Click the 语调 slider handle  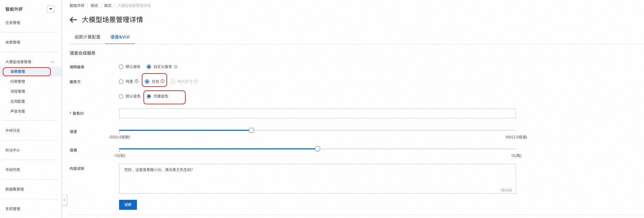[x=318, y=149]
